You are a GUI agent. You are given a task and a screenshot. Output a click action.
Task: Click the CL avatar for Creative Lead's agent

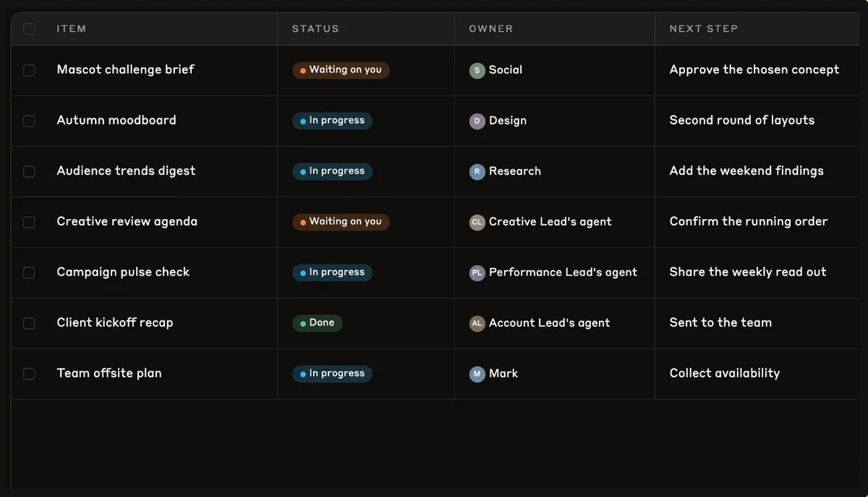point(477,222)
